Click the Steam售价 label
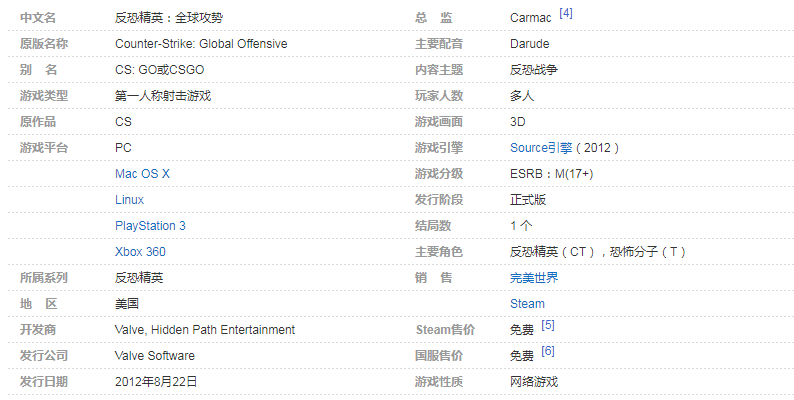The image size is (794, 400). click(x=445, y=330)
